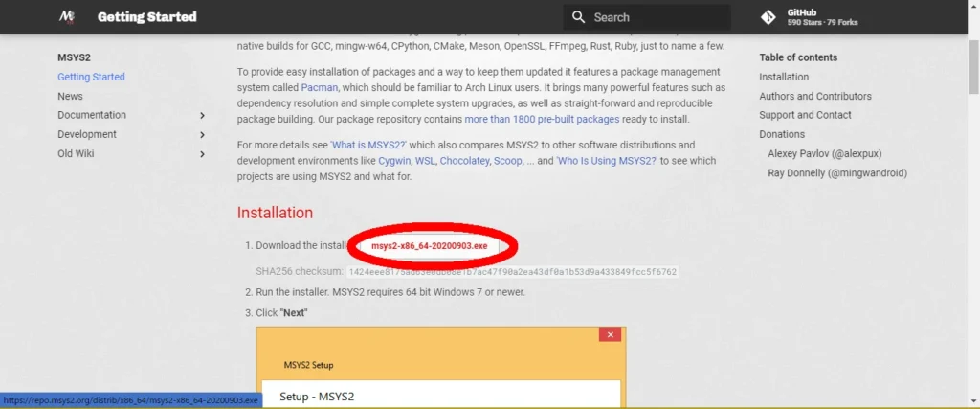Click the Installation section heading
The height and width of the screenshot is (409, 980).
click(275, 213)
